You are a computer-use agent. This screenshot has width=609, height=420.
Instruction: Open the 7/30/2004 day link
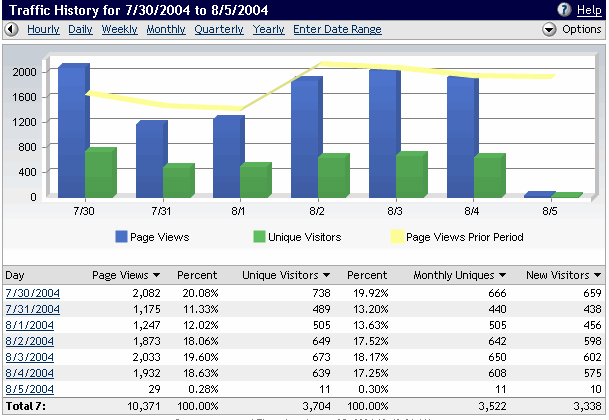point(33,293)
